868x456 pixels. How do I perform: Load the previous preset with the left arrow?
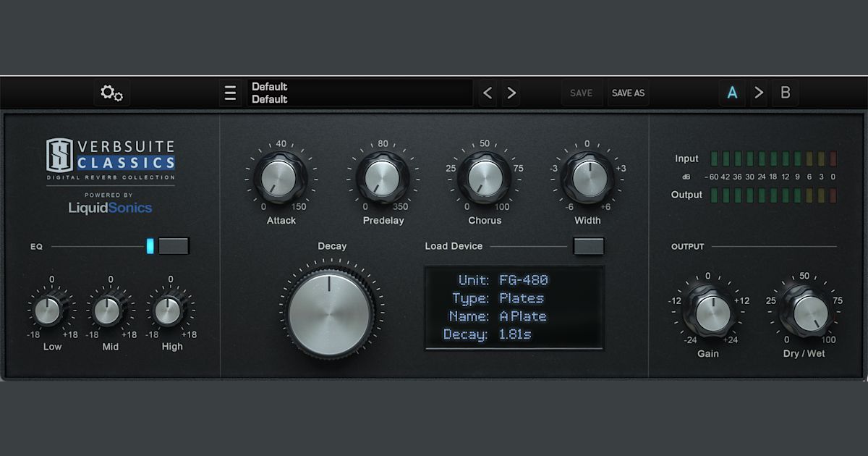pyautogui.click(x=487, y=93)
